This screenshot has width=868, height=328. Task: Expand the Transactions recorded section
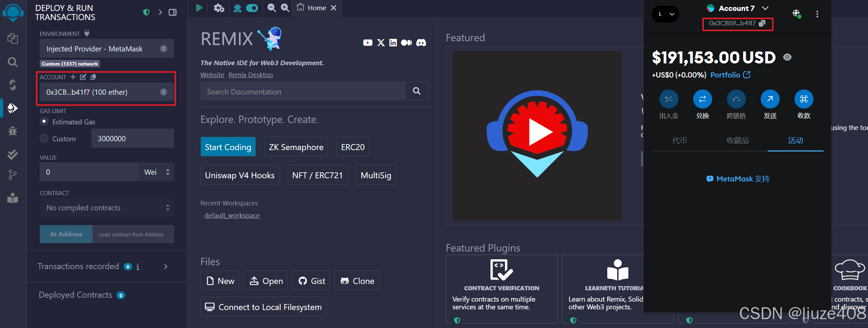click(x=166, y=267)
